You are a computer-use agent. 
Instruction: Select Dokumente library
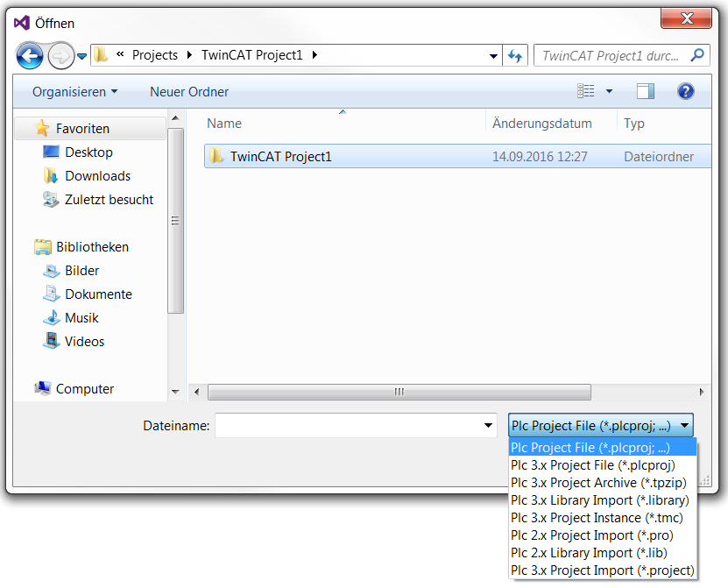[x=98, y=294]
